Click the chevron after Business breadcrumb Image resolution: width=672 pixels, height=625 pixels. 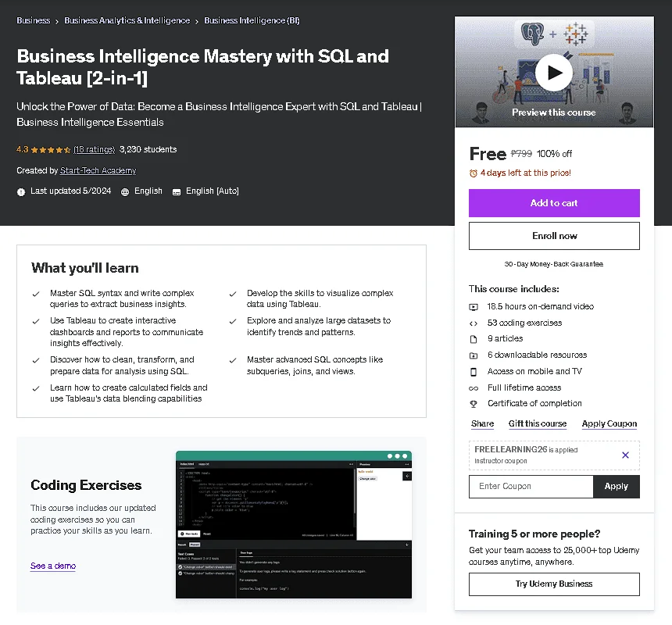click(x=56, y=21)
